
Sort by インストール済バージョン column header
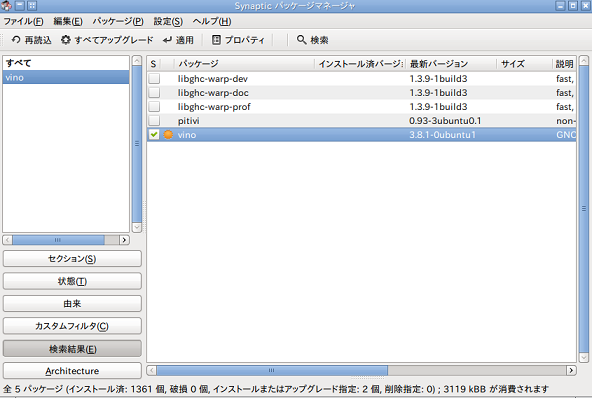pos(360,64)
